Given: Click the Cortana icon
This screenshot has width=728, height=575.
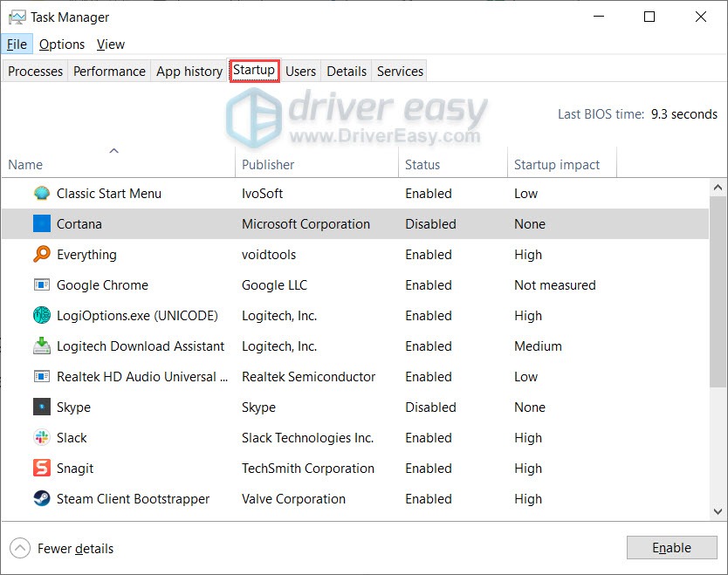Looking at the screenshot, I should point(42,223).
